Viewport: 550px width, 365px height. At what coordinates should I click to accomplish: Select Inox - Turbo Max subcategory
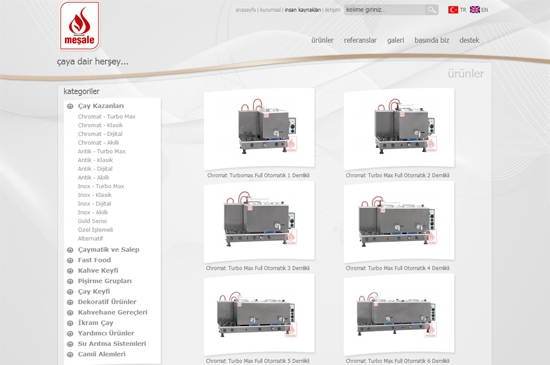101,186
